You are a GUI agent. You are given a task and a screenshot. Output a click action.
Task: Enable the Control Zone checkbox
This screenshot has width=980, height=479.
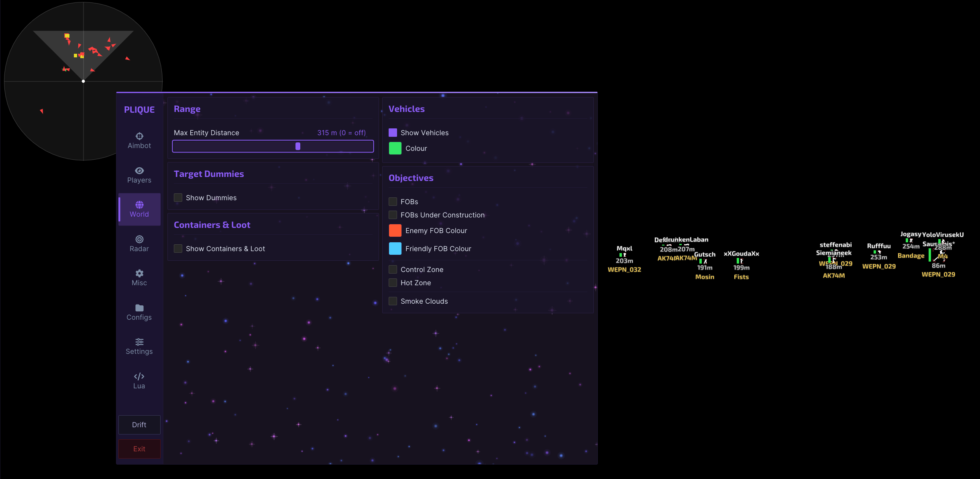click(393, 270)
